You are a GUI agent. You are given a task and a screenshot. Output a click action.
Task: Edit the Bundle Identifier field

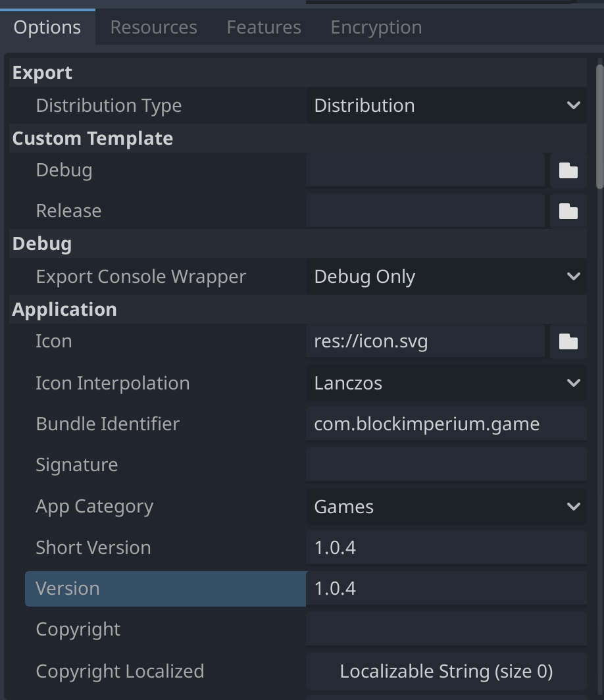point(446,424)
